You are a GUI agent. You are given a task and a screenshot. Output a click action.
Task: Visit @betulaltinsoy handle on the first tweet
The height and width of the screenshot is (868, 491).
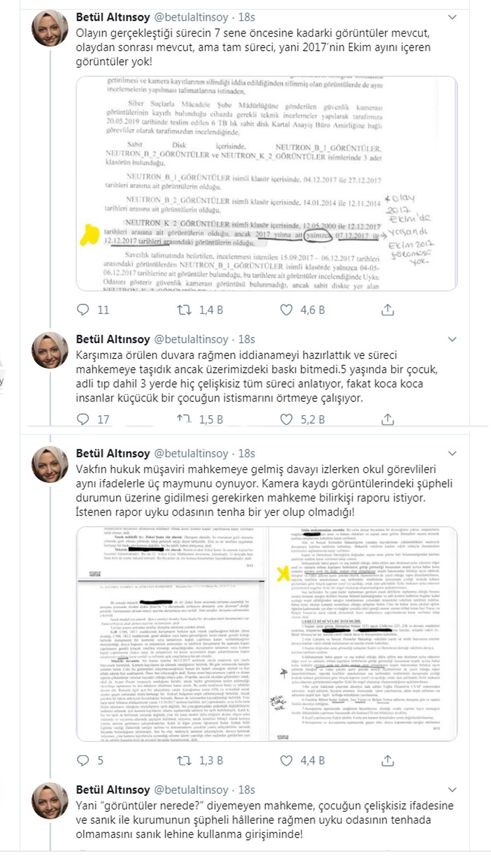191,17
